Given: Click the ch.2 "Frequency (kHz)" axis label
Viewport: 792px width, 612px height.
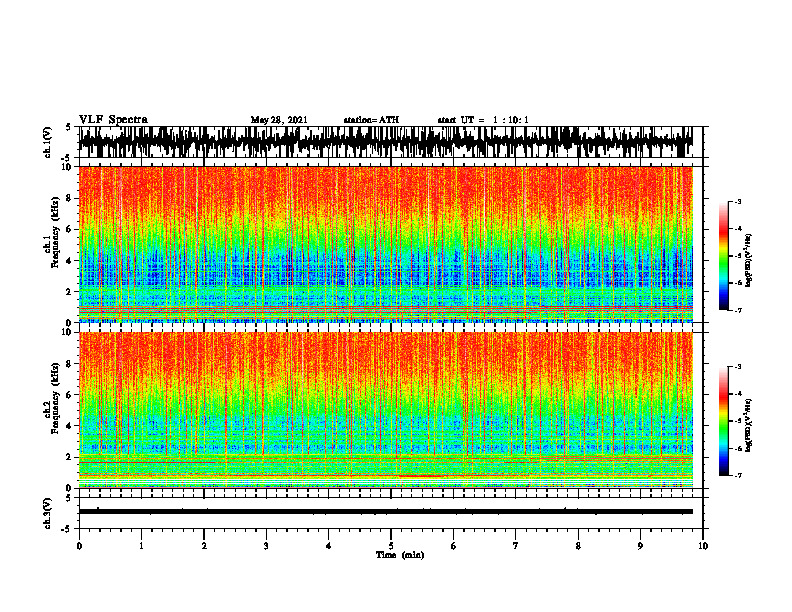Looking at the screenshot, I should [x=56, y=397].
